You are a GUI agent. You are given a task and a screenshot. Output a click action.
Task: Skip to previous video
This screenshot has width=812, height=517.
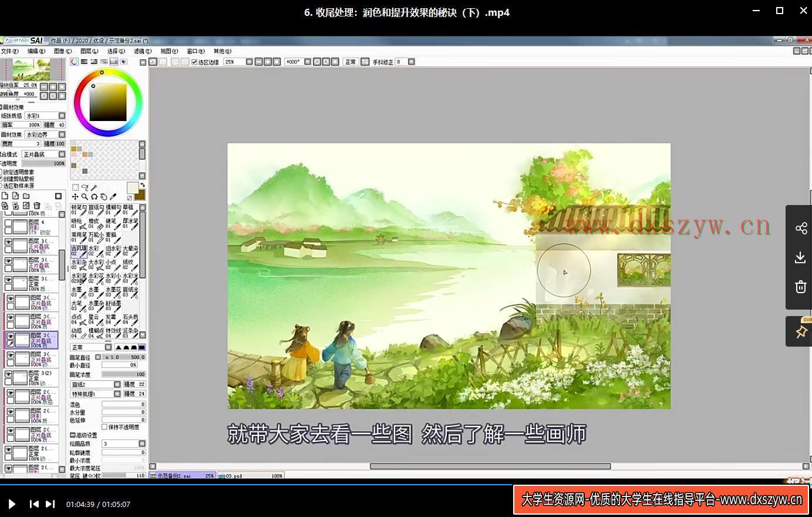(x=34, y=504)
